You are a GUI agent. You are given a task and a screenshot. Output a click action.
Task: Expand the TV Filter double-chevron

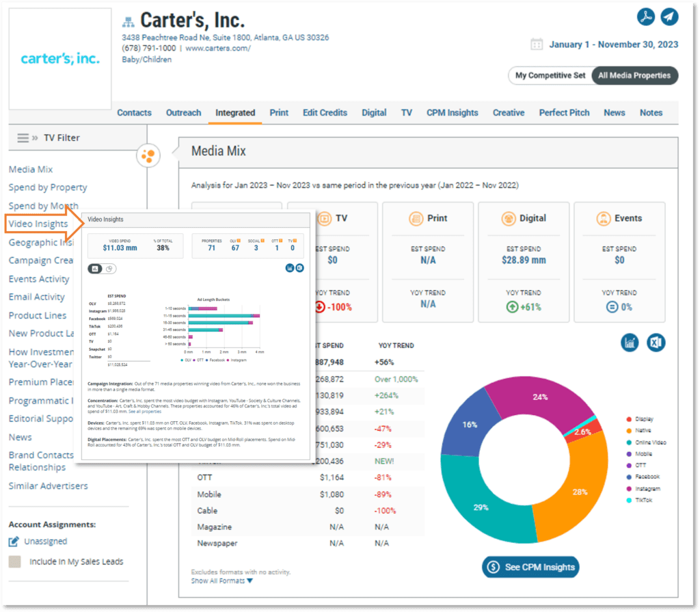pyautogui.click(x=35, y=138)
